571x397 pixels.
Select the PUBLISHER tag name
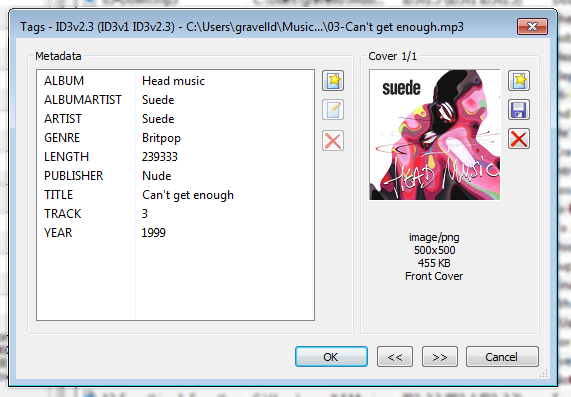click(74, 176)
